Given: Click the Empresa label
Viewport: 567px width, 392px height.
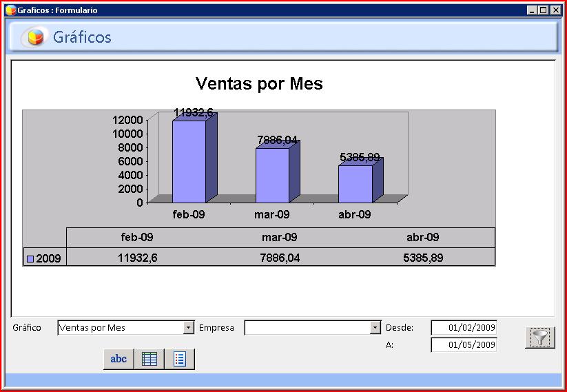Looking at the screenshot, I should coord(216,328).
